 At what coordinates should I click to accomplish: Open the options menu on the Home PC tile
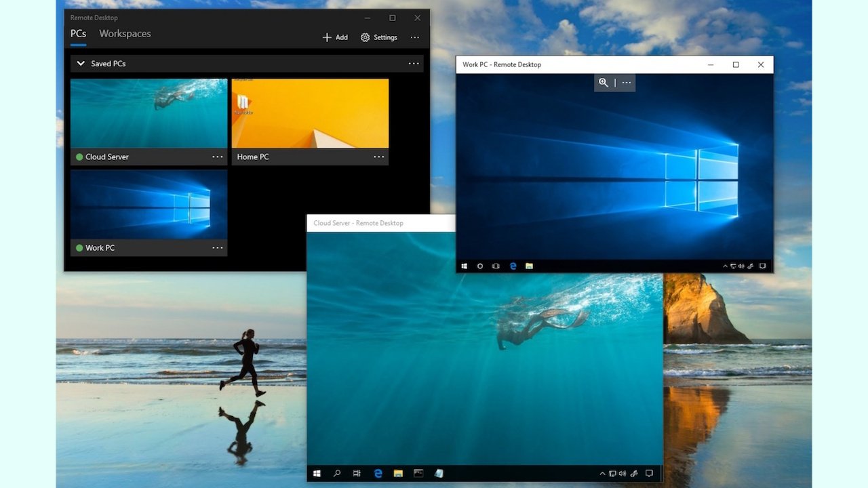[379, 157]
